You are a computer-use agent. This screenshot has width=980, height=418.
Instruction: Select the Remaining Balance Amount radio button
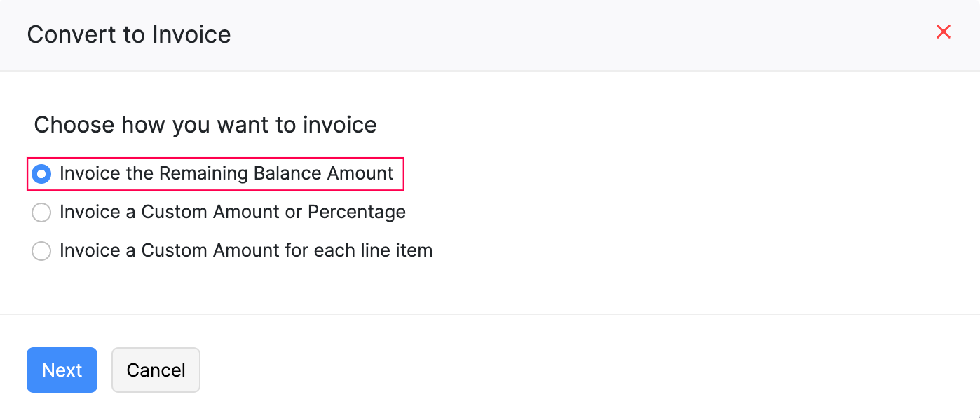click(41, 174)
